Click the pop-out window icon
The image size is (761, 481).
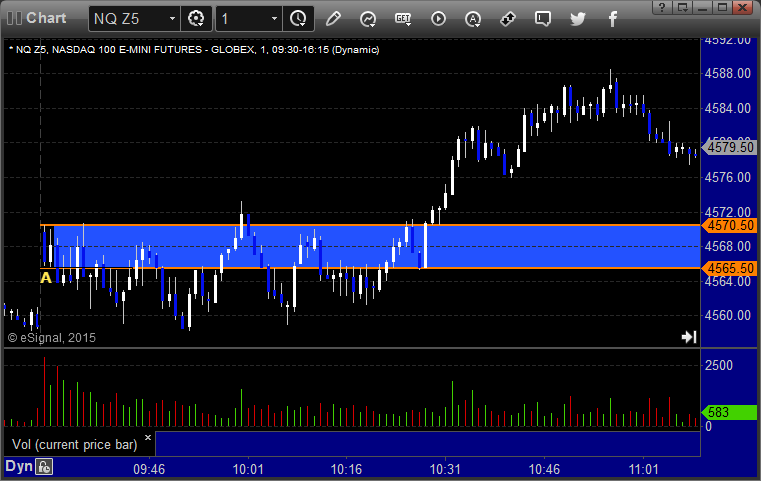pyautogui.click(x=683, y=7)
